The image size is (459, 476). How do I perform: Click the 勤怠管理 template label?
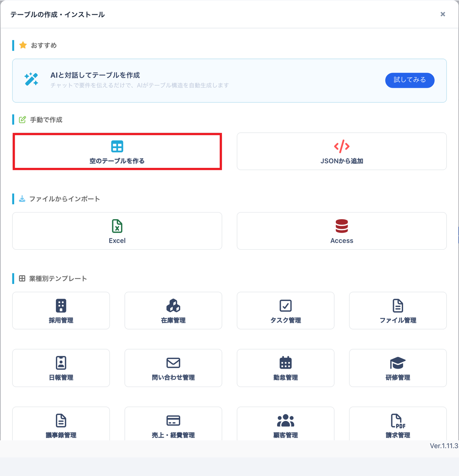[285, 377]
